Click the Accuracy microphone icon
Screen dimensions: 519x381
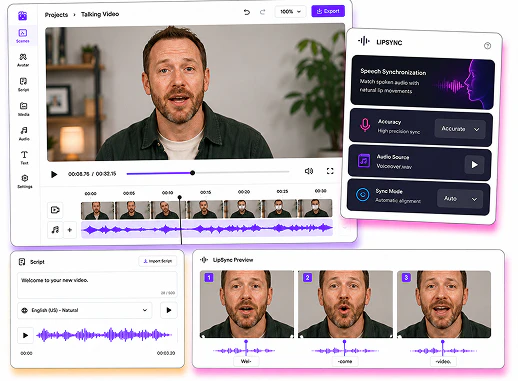tap(365, 125)
